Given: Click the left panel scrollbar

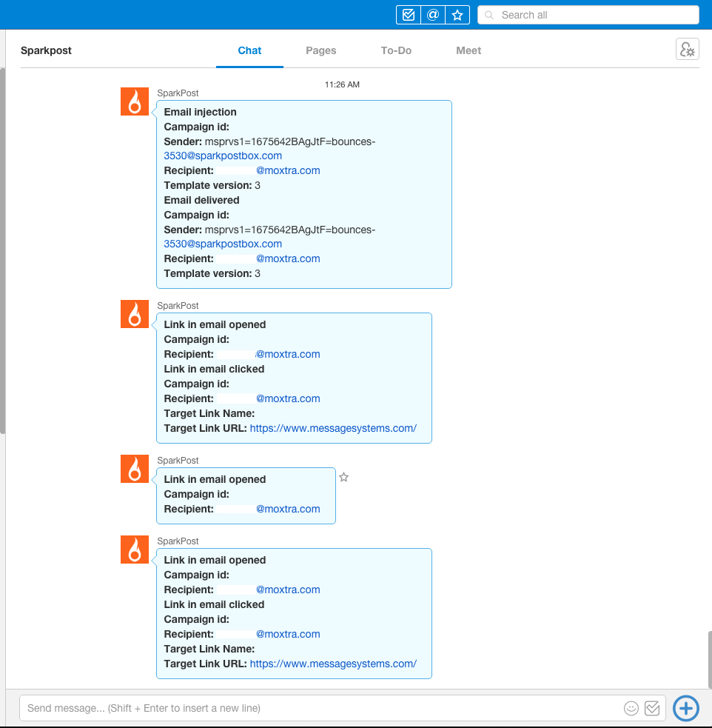Looking at the screenshot, I should pyautogui.click(x=2, y=251).
